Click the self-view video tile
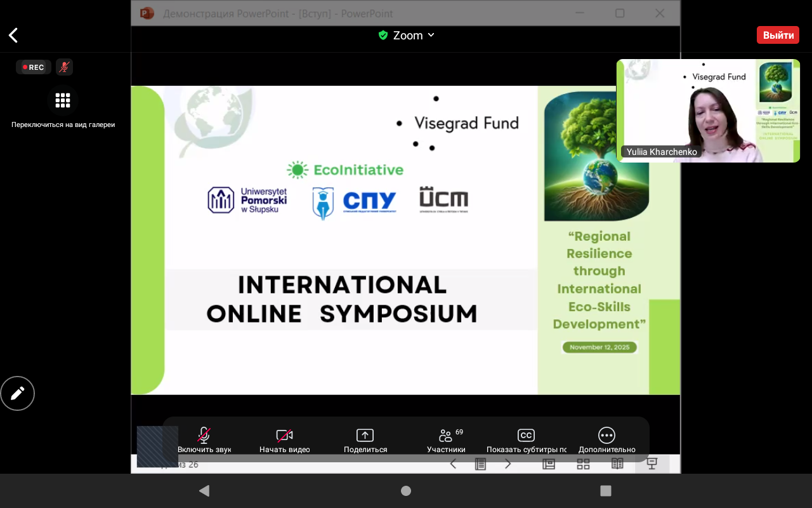 pos(157,446)
